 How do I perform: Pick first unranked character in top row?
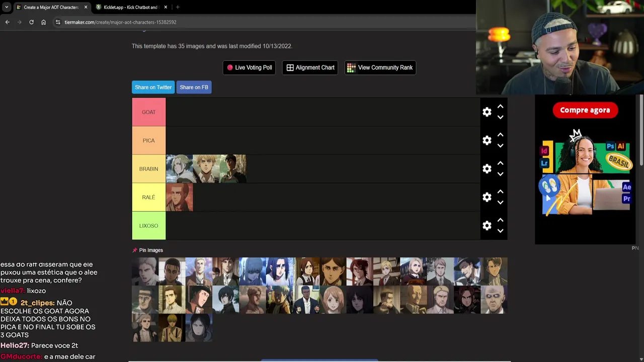click(x=145, y=271)
